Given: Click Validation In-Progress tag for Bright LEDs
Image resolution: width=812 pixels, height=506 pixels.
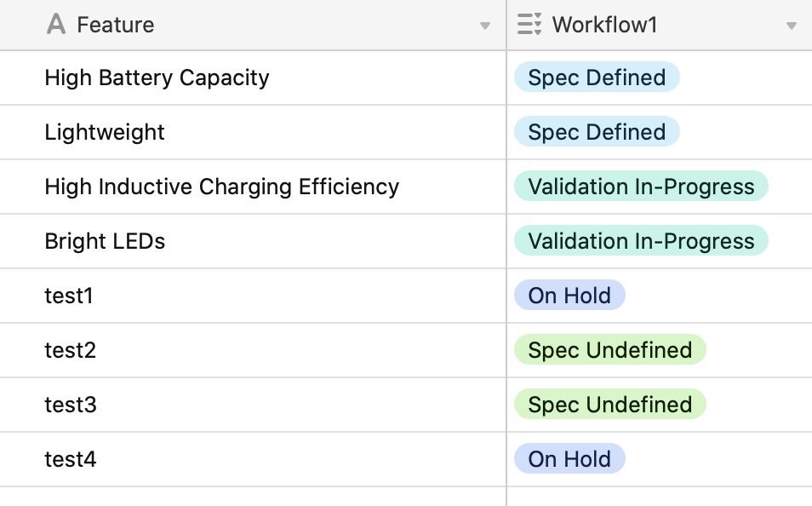Looking at the screenshot, I should tap(641, 241).
